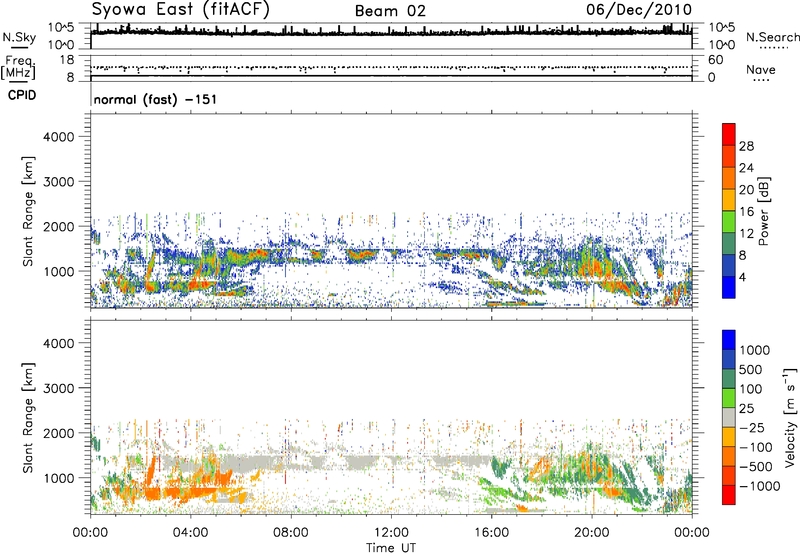Screen dimensions: 800x554
Task: Click the '08:00' time axis label
Action: (x=291, y=533)
